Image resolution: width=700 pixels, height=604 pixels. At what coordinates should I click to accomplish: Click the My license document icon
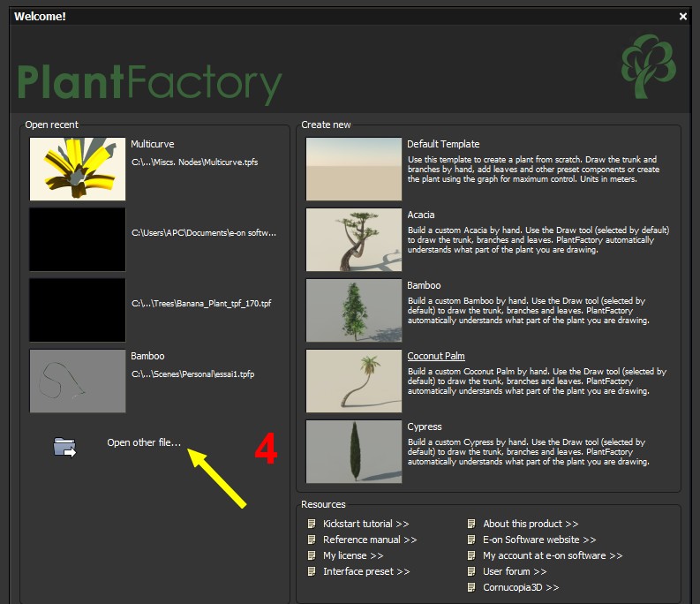point(312,555)
